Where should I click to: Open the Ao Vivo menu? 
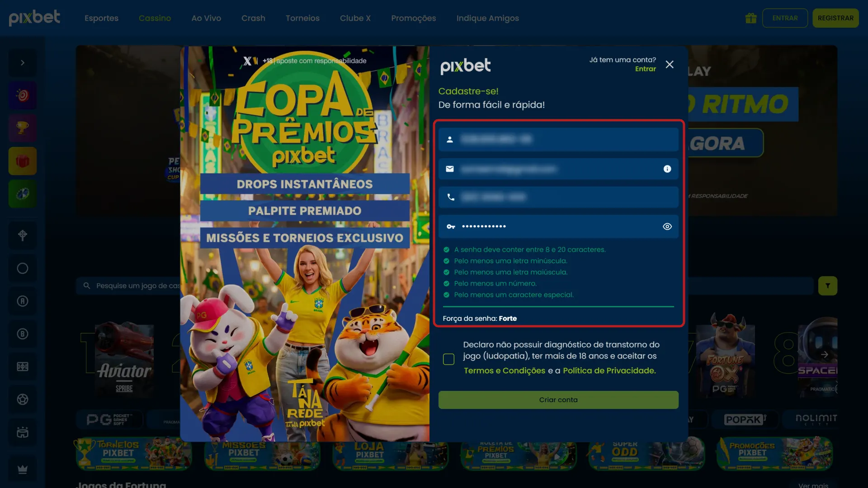pyautogui.click(x=206, y=18)
